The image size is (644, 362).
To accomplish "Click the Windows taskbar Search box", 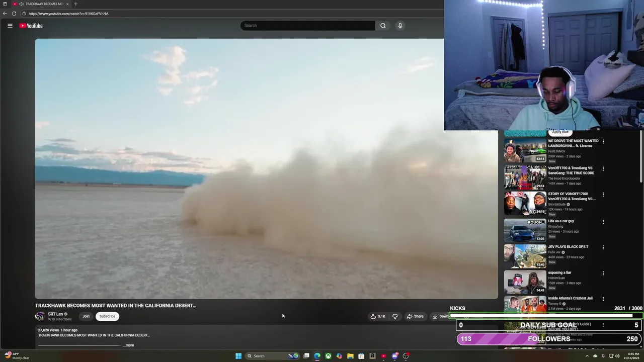I will pos(272,356).
